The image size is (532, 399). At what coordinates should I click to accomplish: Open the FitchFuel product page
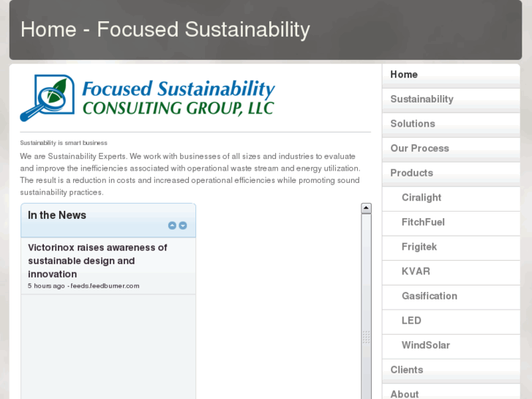point(423,223)
